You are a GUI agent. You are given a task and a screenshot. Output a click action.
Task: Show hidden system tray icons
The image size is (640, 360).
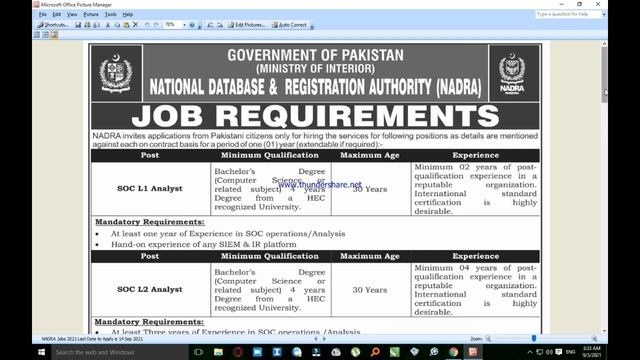[x=530, y=352]
